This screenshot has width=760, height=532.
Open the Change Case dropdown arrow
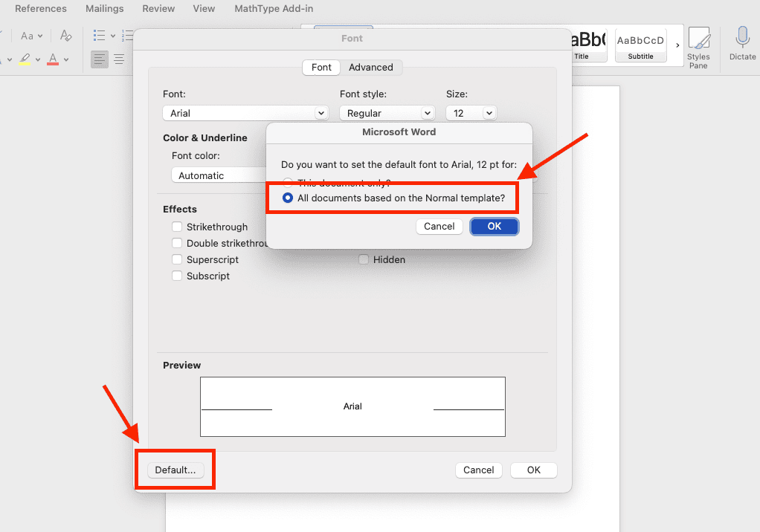pyautogui.click(x=40, y=36)
